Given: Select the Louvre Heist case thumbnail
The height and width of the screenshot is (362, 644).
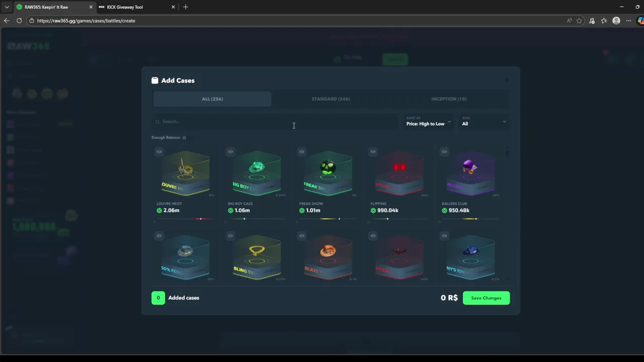Looking at the screenshot, I should pyautogui.click(x=185, y=173).
